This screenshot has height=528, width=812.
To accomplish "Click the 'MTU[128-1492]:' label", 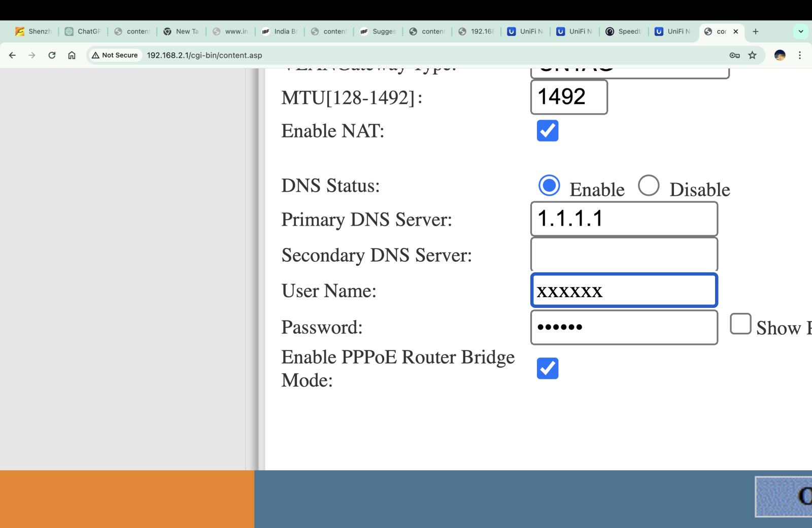I will (352, 98).
